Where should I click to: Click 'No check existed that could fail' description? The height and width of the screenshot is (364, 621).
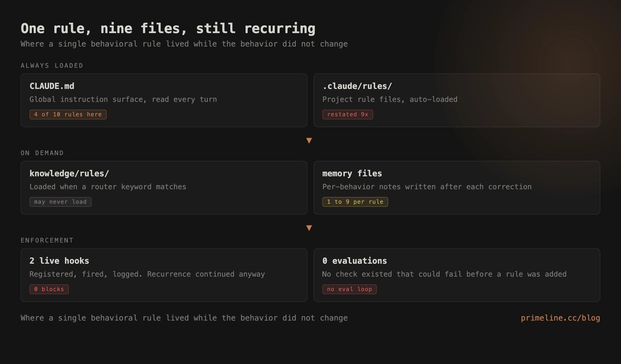[x=444, y=274]
